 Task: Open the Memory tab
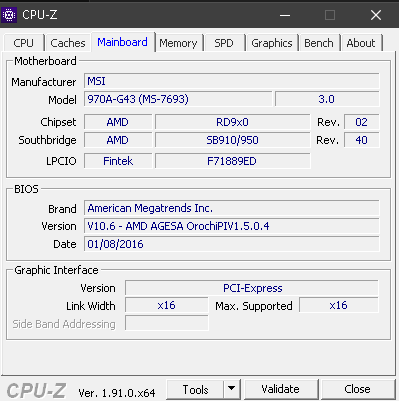178,43
